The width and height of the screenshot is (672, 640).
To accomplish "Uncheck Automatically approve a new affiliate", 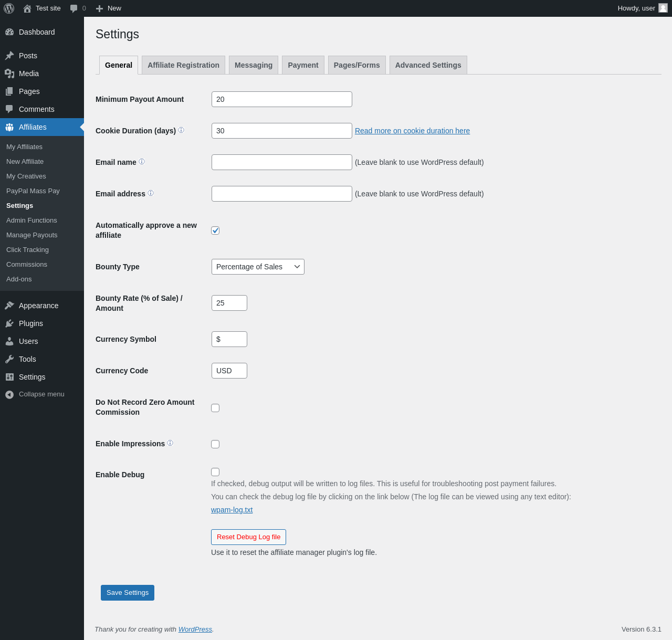I will [x=215, y=230].
